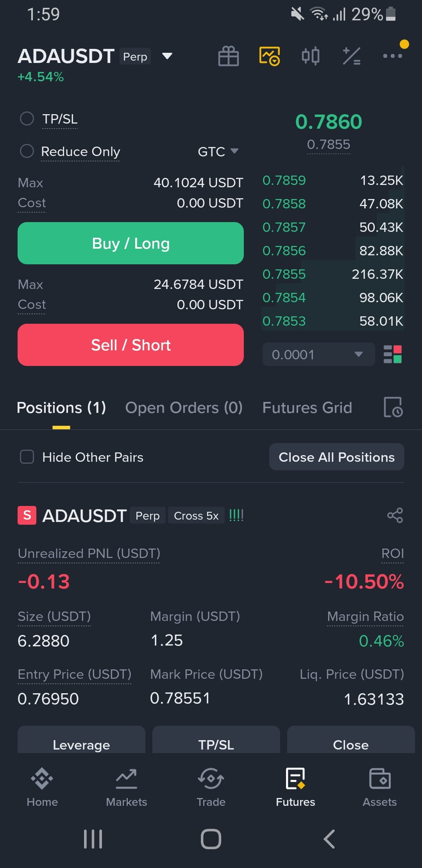This screenshot has width=422, height=868.
Task: Tap Close All Positions button
Action: [336, 457]
